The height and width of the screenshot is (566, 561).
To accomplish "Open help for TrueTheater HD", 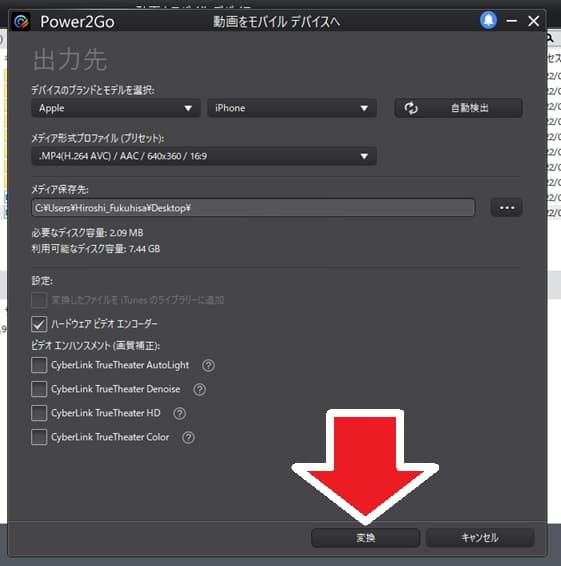I will pyautogui.click(x=180, y=413).
